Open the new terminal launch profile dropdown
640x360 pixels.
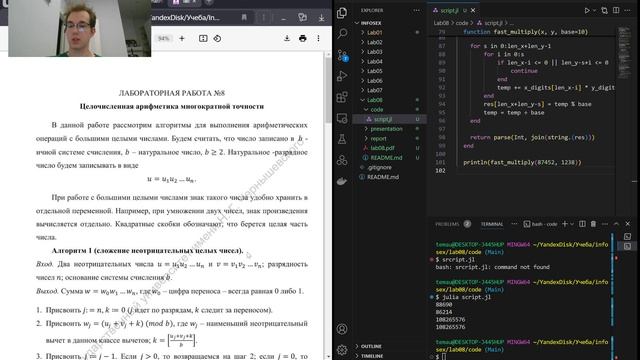(572, 224)
